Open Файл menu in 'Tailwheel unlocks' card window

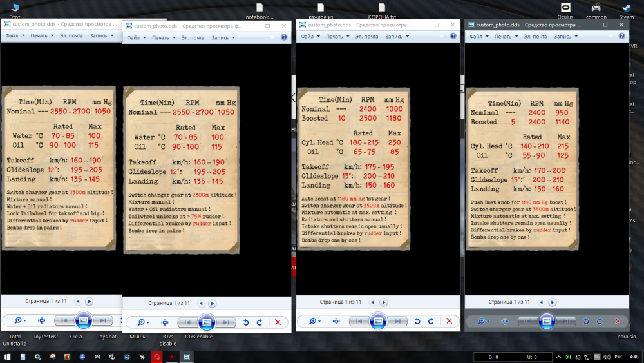pyautogui.click(x=137, y=38)
